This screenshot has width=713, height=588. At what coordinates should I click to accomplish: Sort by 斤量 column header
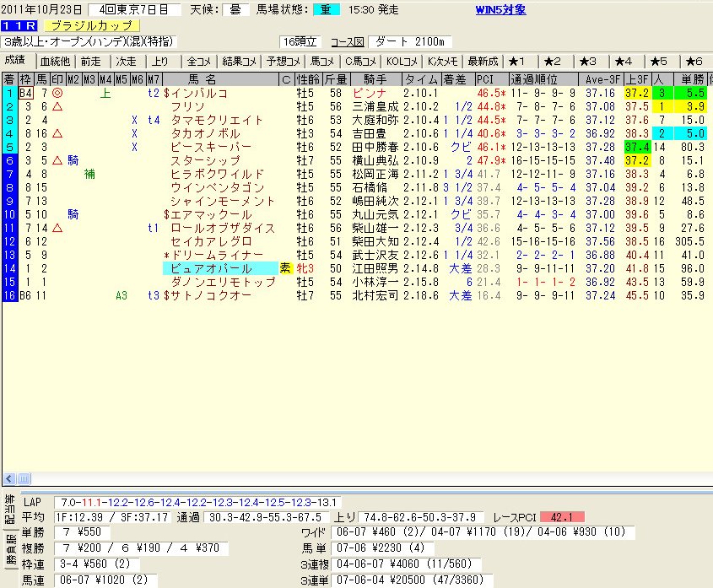point(336,79)
